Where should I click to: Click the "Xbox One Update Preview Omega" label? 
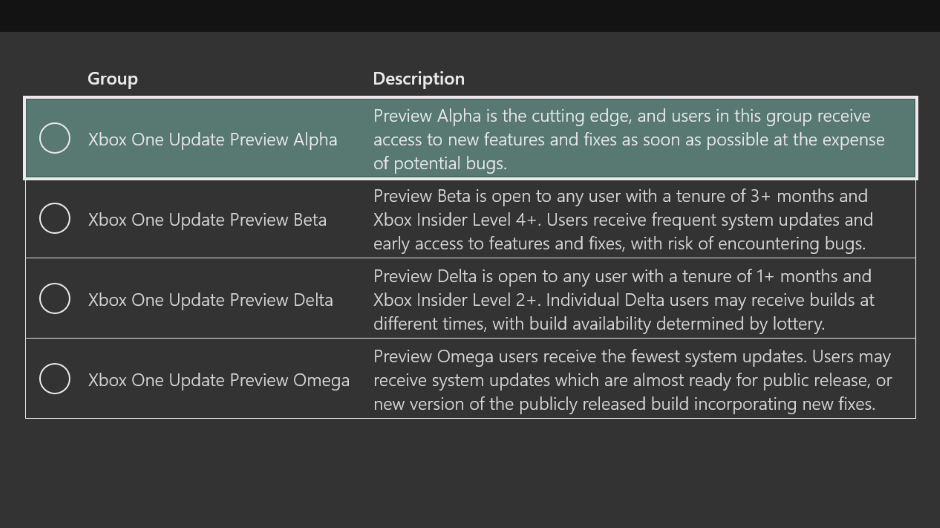click(218, 380)
